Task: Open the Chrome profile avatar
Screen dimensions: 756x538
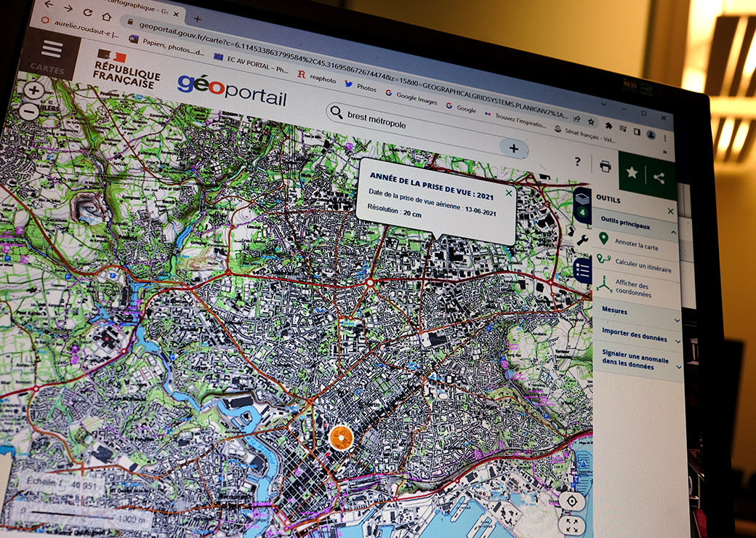Action: pos(651,134)
